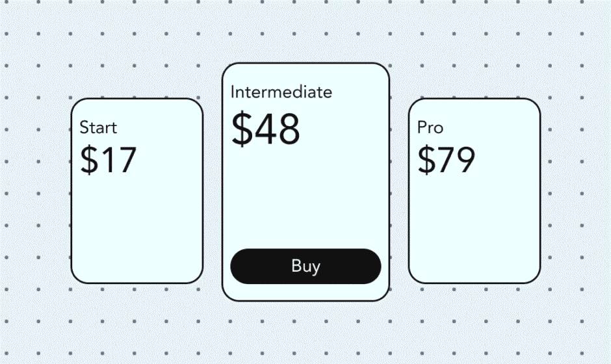Select empty lower area of Pro card
Viewport: 611px width, 364px height.
point(474,234)
